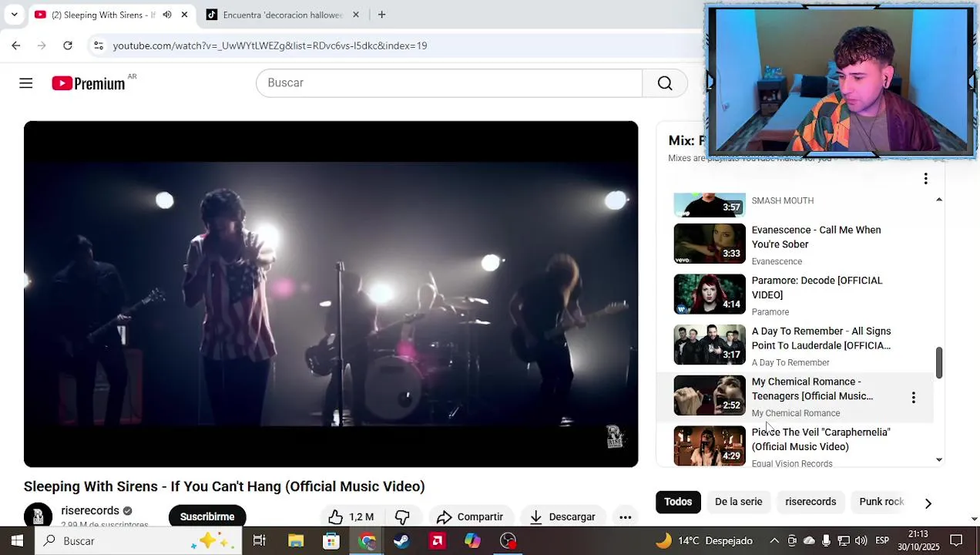Click the YouTube search field
980x555 pixels.
click(449, 83)
